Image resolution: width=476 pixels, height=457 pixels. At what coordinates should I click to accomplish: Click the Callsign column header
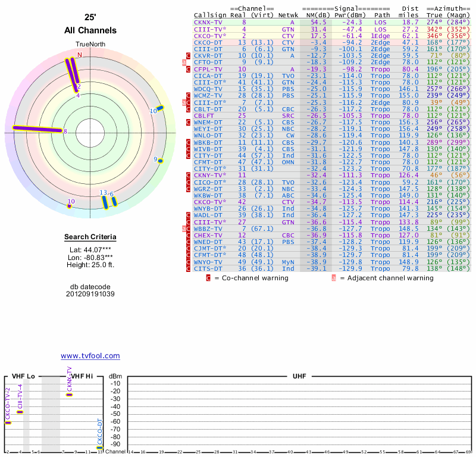(x=210, y=15)
